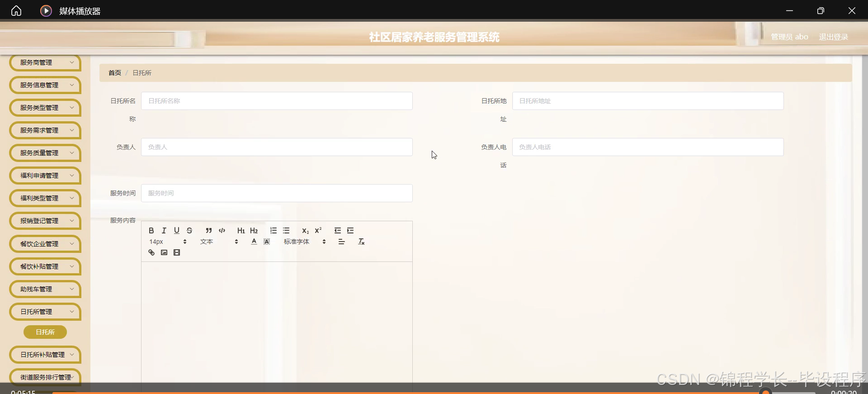The width and height of the screenshot is (868, 394).
Task: Expand the 服务类型管理 menu
Action: [x=45, y=108]
